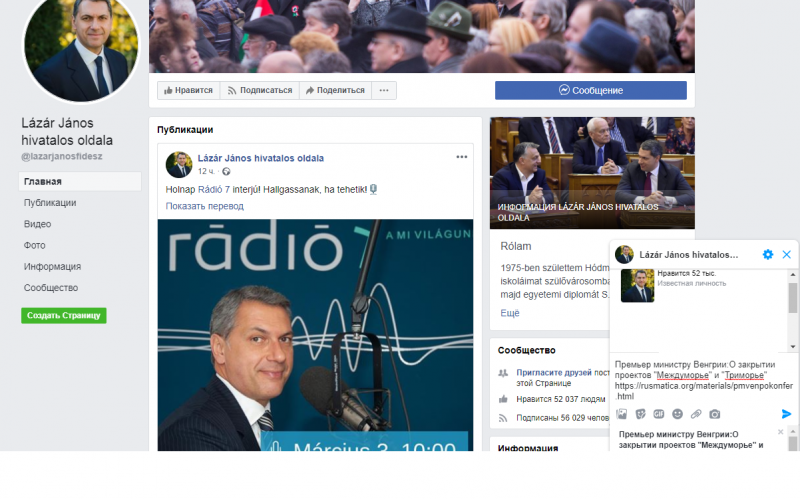
Task: Open the large page profile picture
Action: click(x=82, y=46)
